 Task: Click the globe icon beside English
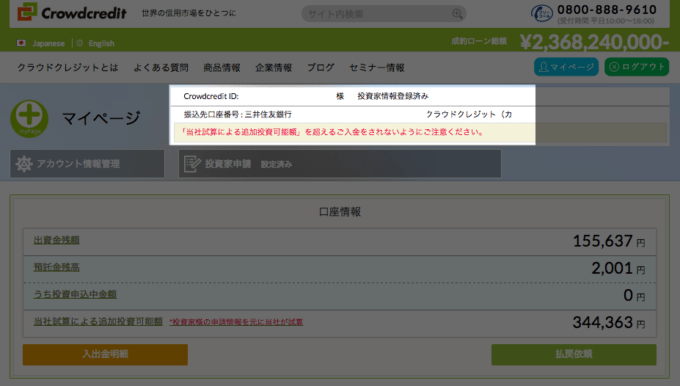[x=79, y=43]
